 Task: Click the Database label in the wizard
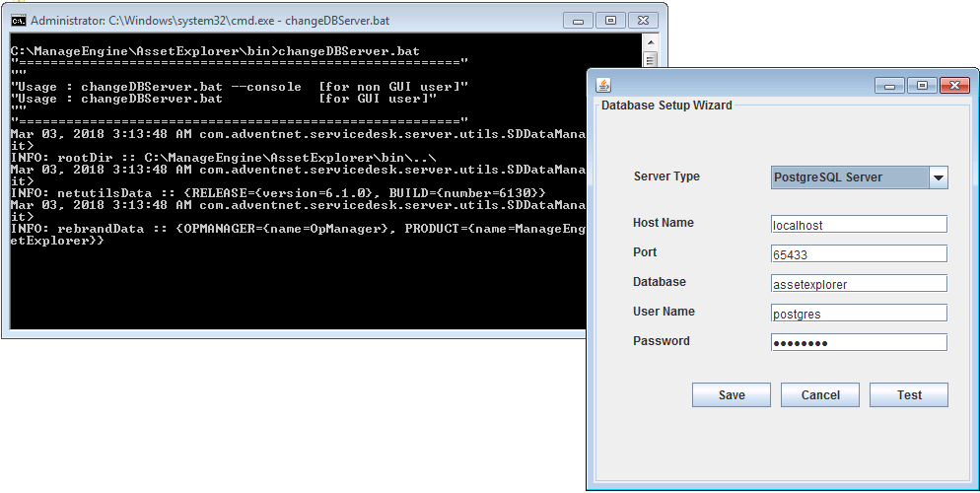(660, 282)
